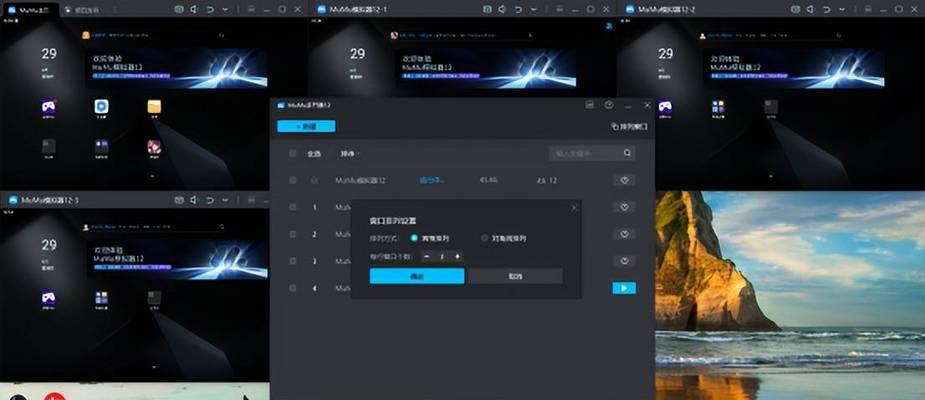Expand the app drawer chevron in first MuMu window
Image resolution: width=925 pixels, height=400 pixels.
tap(153, 176)
